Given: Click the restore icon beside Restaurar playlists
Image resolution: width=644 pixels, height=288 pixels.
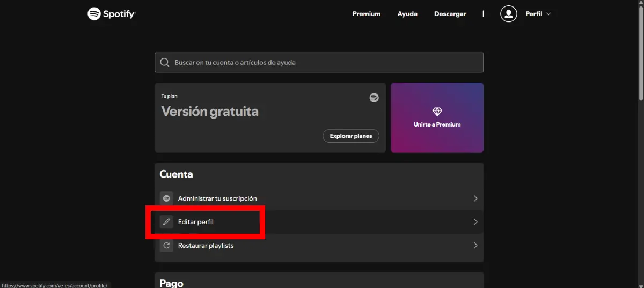Looking at the screenshot, I should tap(166, 246).
